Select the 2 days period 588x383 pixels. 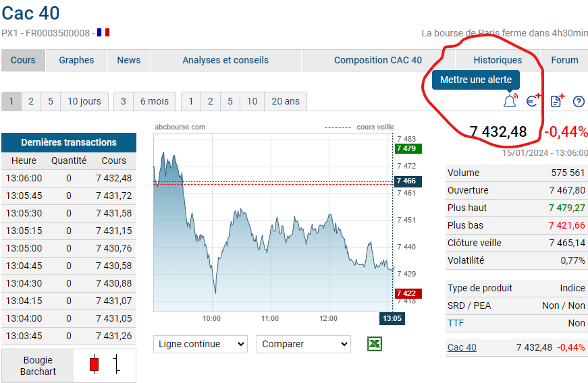click(x=31, y=101)
